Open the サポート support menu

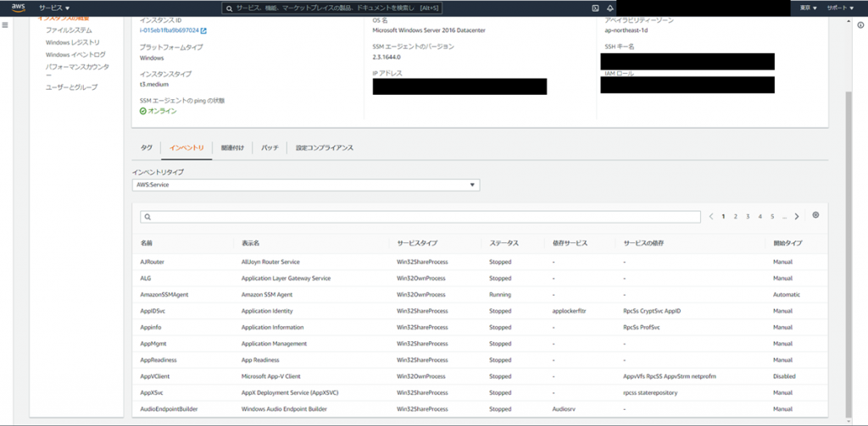[x=840, y=8]
